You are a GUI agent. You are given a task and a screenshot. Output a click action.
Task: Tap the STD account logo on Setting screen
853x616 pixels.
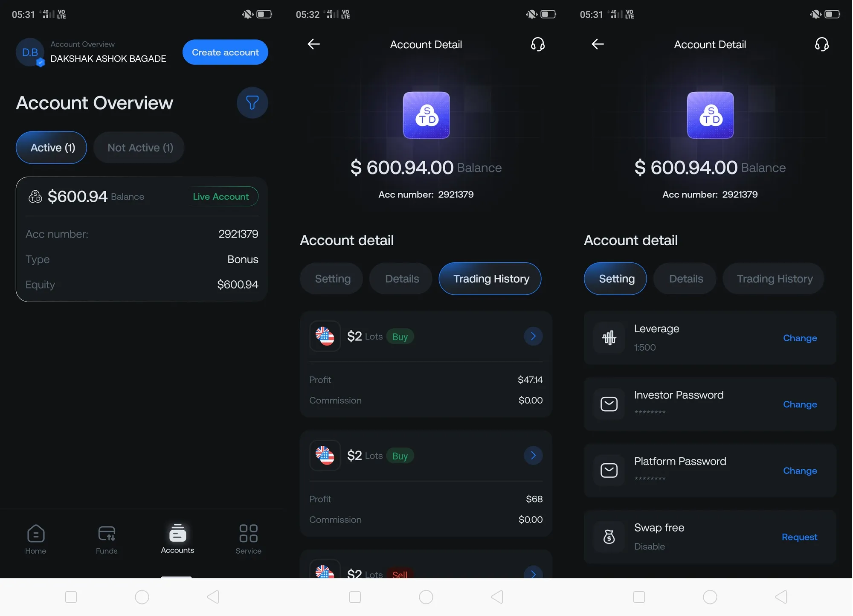[711, 115]
